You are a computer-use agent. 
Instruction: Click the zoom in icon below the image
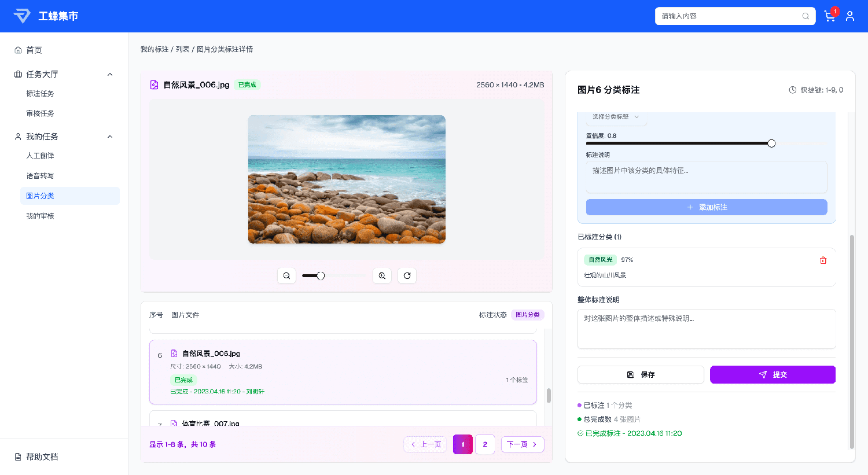[382, 275]
